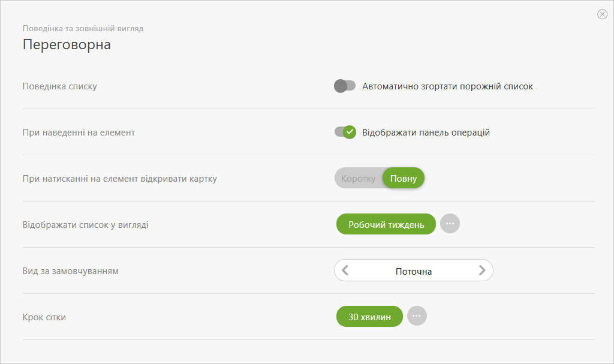This screenshot has height=364, width=614.
Task: Click the Крок сітки row label
Action: (x=44, y=317)
